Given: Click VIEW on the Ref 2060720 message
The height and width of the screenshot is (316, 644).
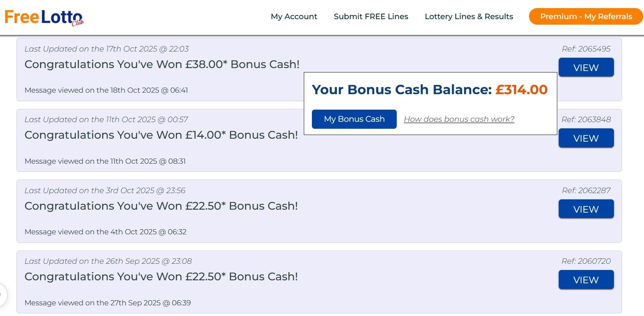Looking at the screenshot, I should point(586,280).
